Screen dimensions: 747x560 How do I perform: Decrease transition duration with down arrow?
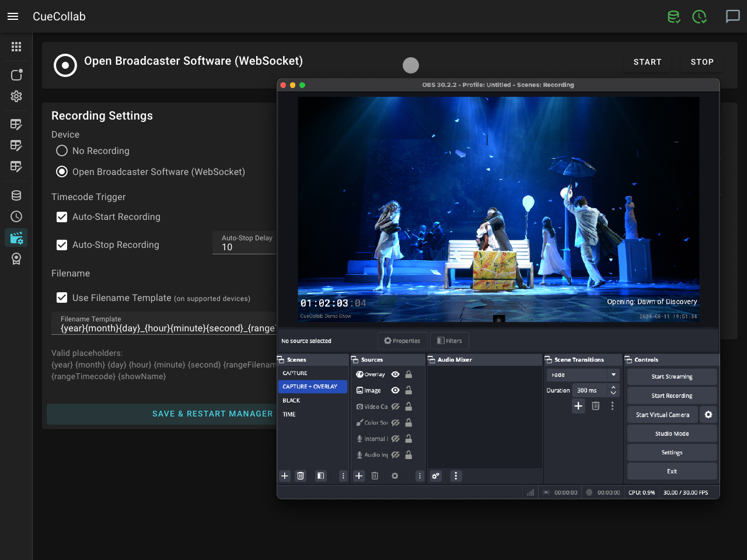click(613, 393)
